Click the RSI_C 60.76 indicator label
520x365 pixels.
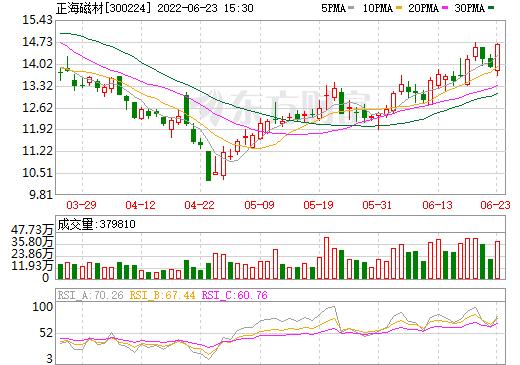pyautogui.click(x=235, y=295)
